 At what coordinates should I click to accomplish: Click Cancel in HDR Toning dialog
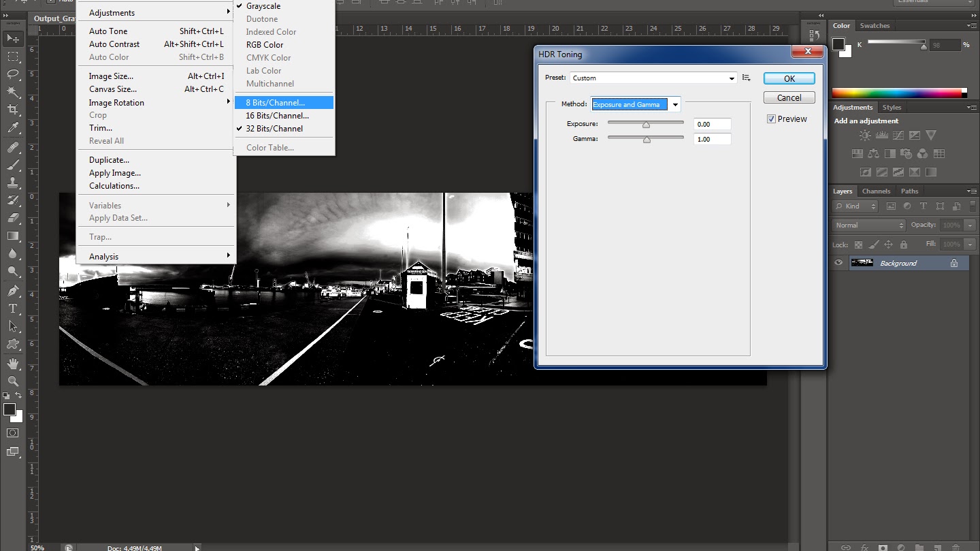[x=789, y=97]
